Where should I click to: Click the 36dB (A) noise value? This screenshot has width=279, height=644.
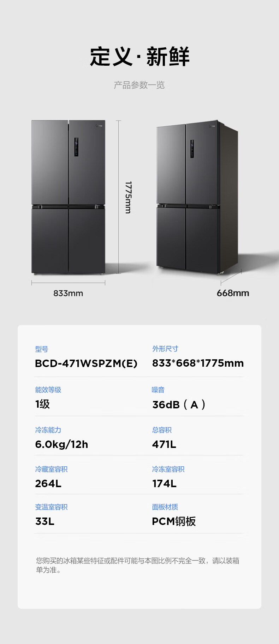tap(179, 404)
